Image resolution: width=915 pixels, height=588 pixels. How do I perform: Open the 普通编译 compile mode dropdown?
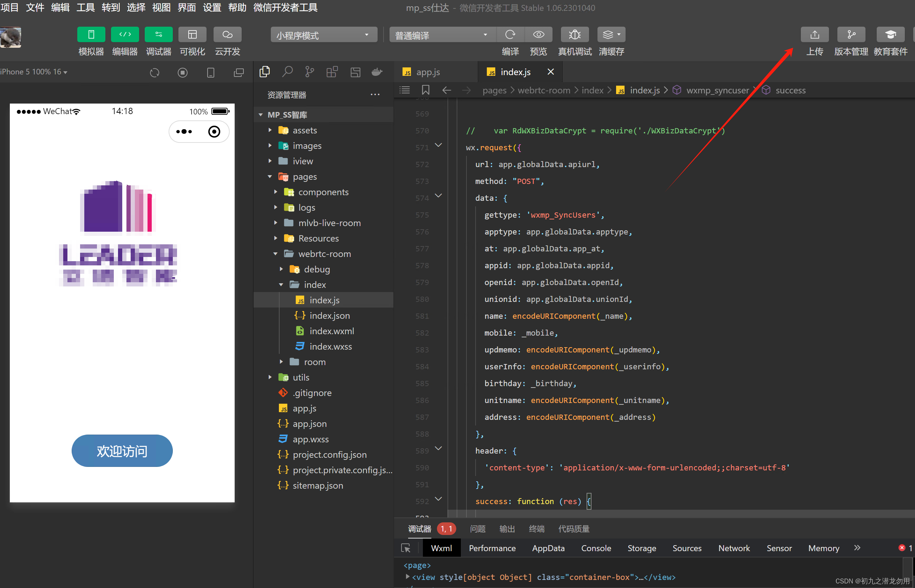[x=442, y=35]
